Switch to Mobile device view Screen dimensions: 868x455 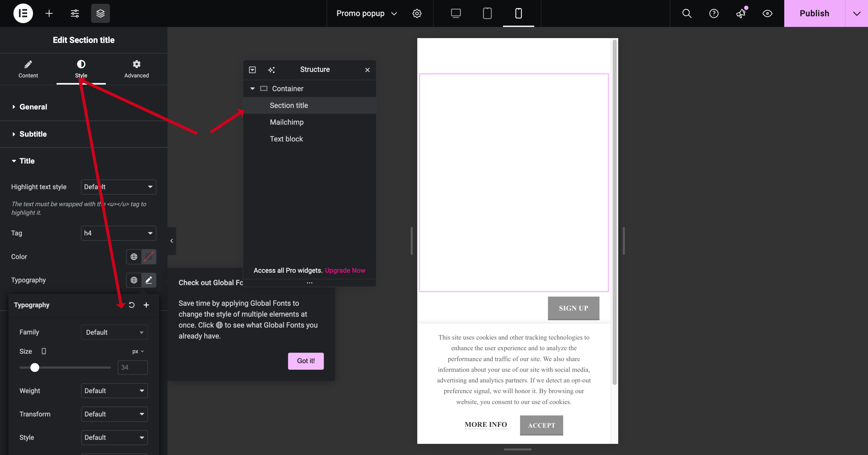[519, 14]
